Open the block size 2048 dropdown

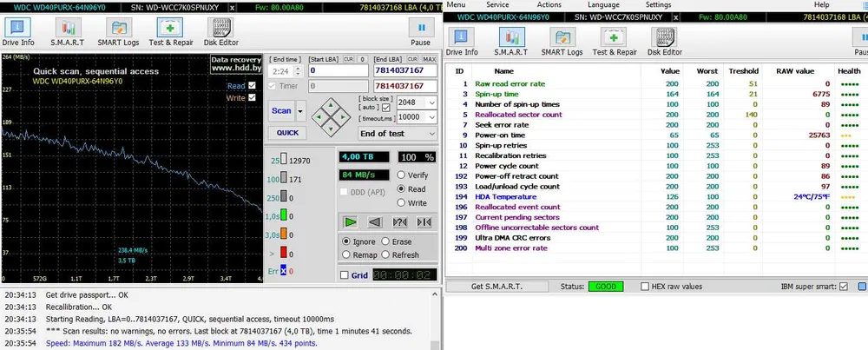tap(431, 103)
